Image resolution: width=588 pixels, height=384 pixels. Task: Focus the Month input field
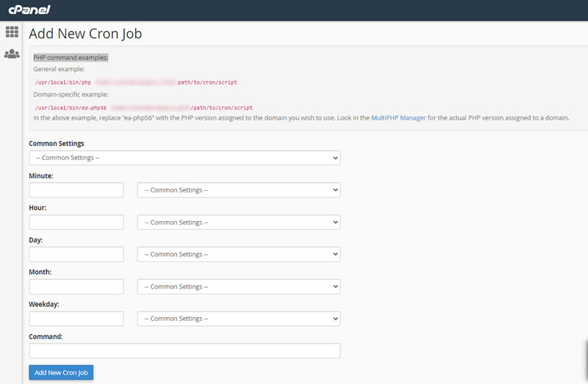click(76, 286)
